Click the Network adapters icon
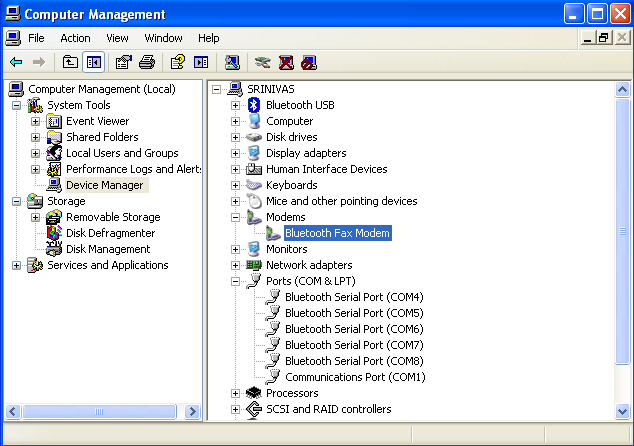The image size is (634, 446). point(254,265)
